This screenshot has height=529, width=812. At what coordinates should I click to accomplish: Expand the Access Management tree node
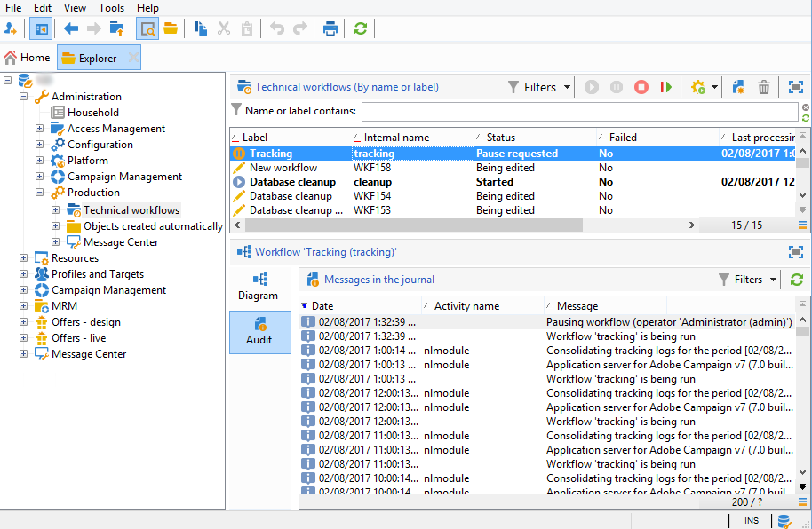(x=40, y=129)
